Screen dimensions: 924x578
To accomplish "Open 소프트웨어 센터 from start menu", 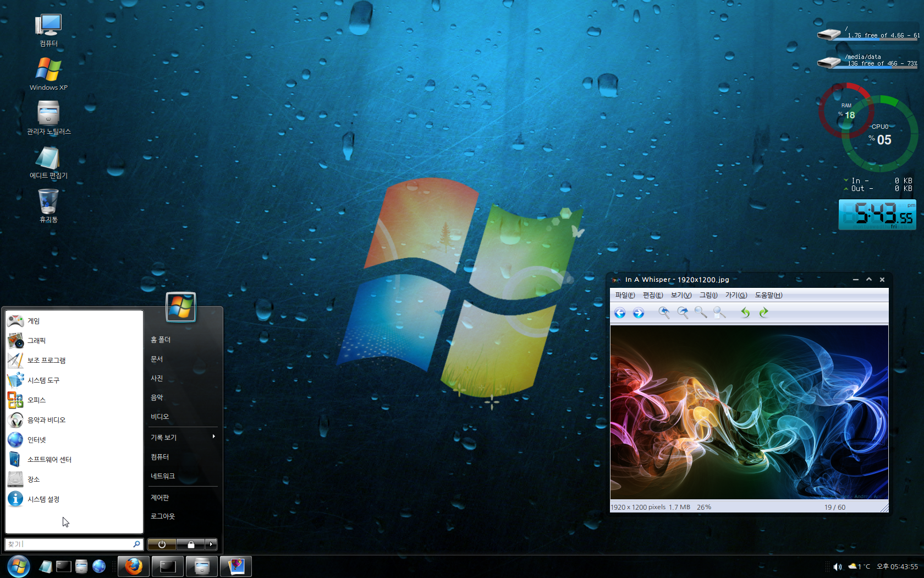I will (74, 460).
